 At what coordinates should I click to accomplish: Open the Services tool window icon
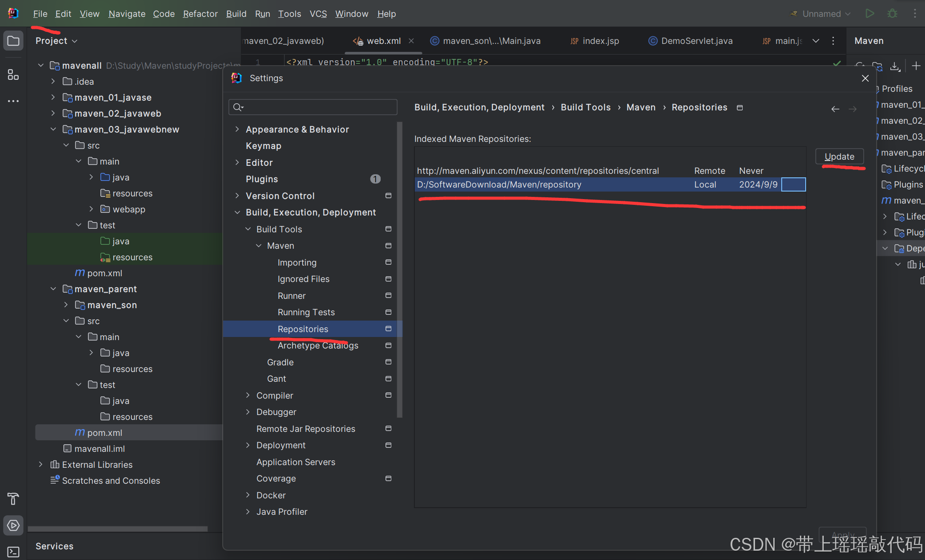(13, 525)
